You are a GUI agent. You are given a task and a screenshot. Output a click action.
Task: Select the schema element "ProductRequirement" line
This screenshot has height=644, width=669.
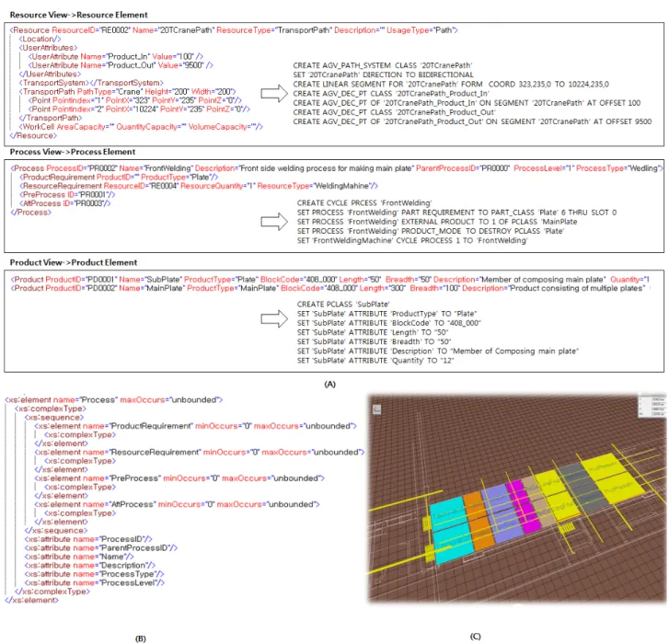195,426
